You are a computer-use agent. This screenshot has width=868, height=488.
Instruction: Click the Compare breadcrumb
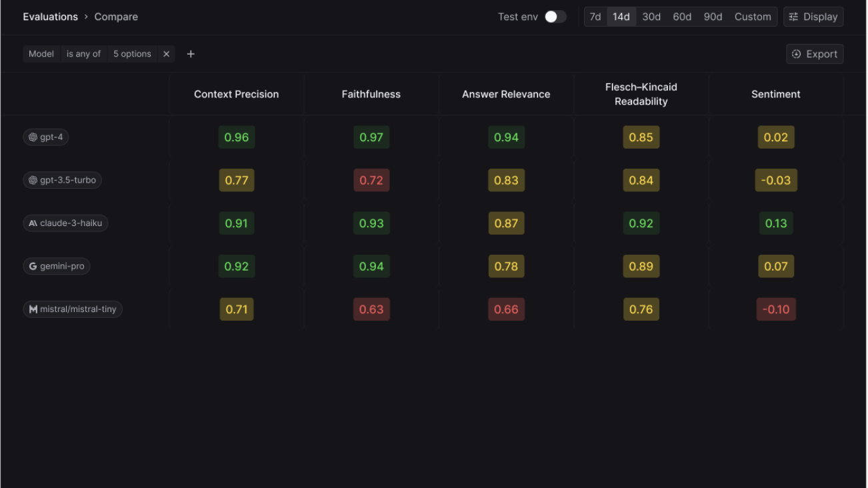click(116, 17)
